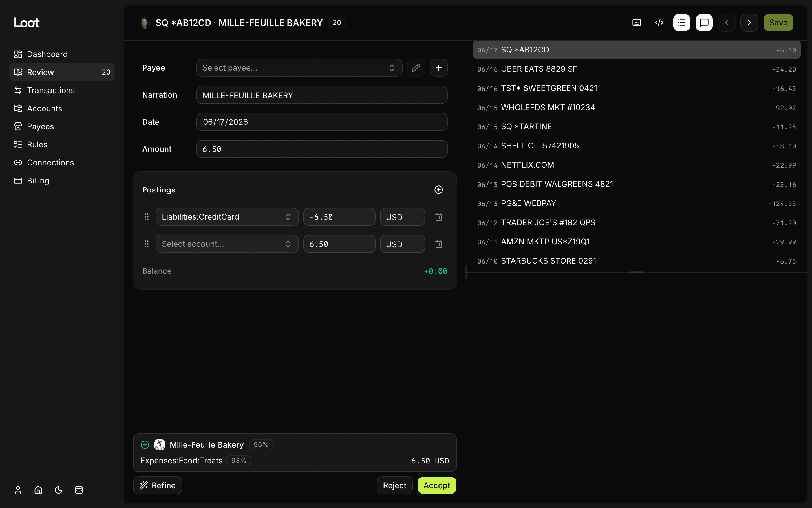Click the Date field 06/17/2026

[x=321, y=122]
